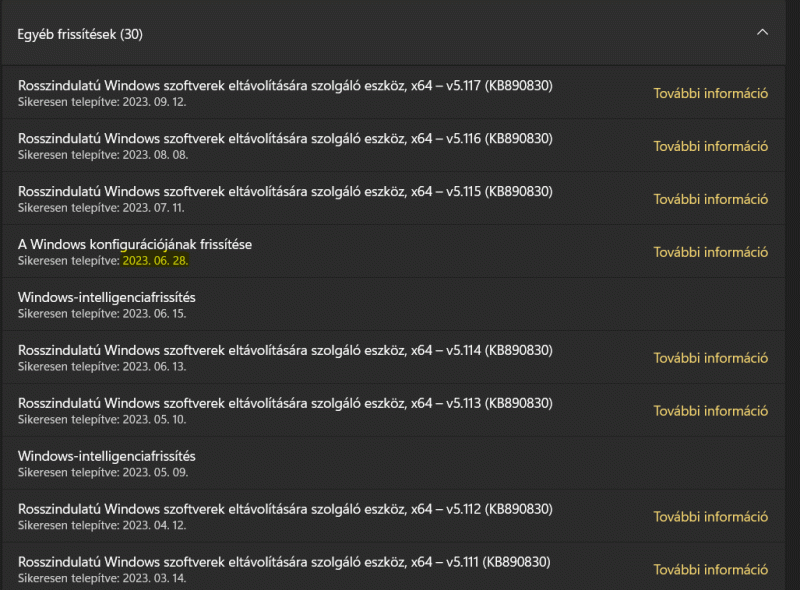This screenshot has height=590, width=800.
Task: Select the v5.111 (KB890830) update title
Action: (284, 562)
